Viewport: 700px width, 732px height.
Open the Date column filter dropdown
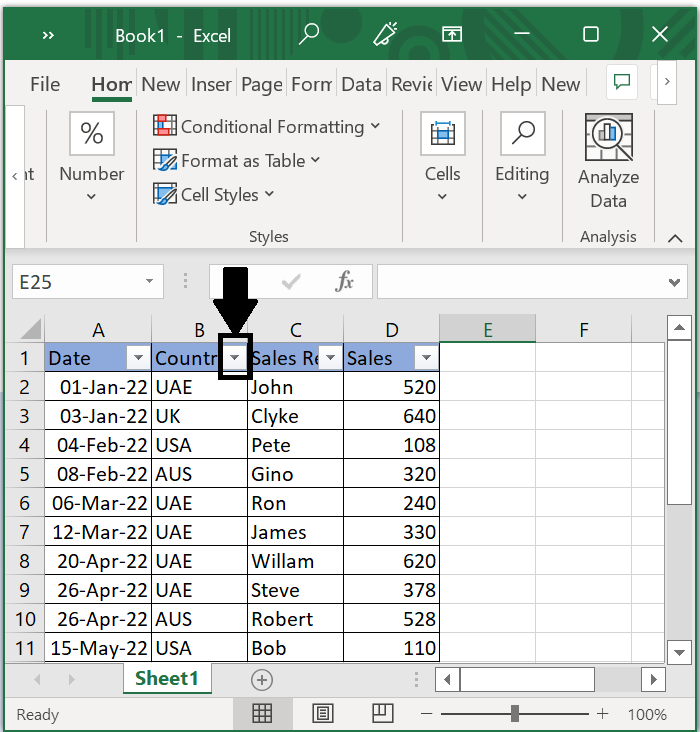[138, 358]
